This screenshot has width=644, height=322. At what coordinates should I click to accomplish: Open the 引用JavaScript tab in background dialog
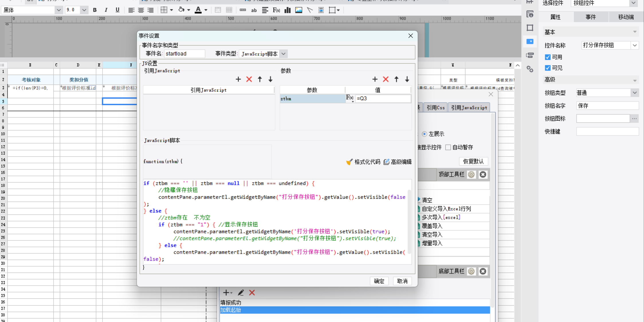tap(469, 108)
